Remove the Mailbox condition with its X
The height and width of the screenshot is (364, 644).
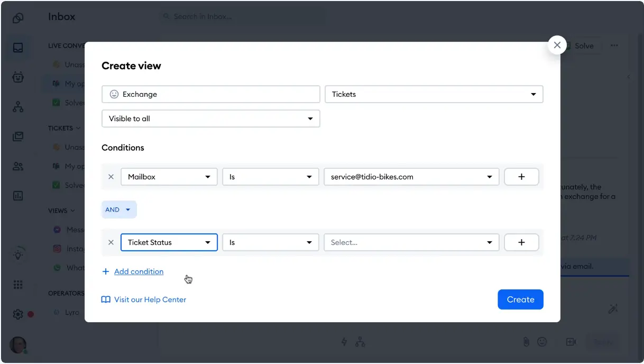(x=111, y=177)
